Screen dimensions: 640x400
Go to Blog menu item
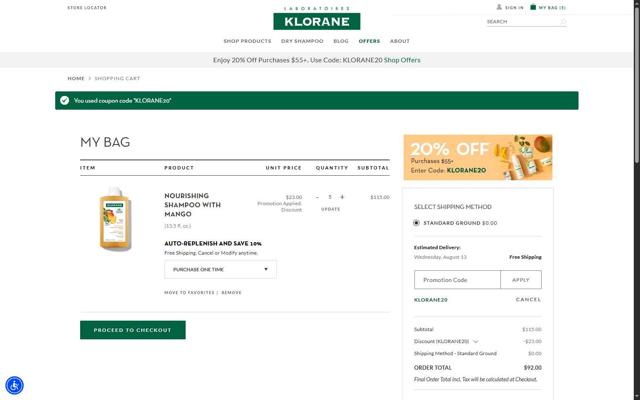341,41
